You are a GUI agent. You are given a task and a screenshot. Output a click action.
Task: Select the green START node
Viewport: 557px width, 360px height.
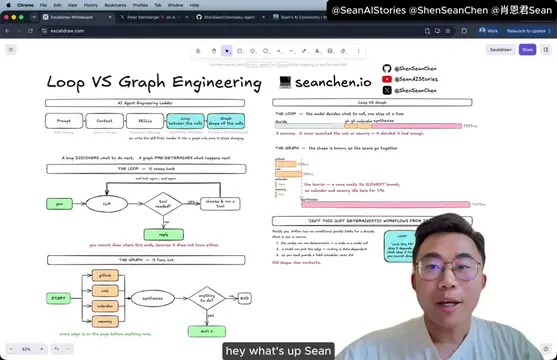click(x=58, y=298)
